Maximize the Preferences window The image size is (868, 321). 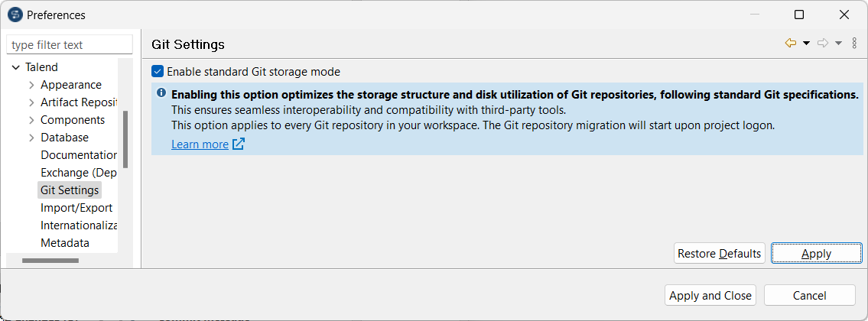(x=799, y=15)
